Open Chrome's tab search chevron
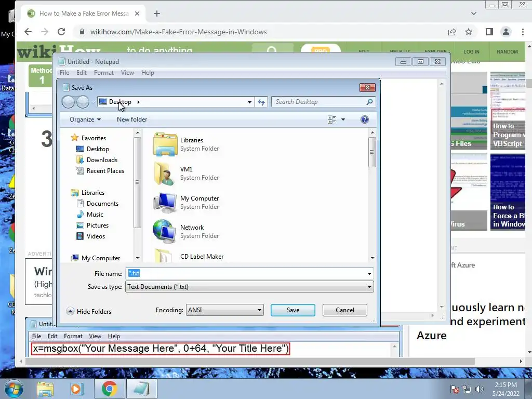532x399 pixels. point(474,14)
